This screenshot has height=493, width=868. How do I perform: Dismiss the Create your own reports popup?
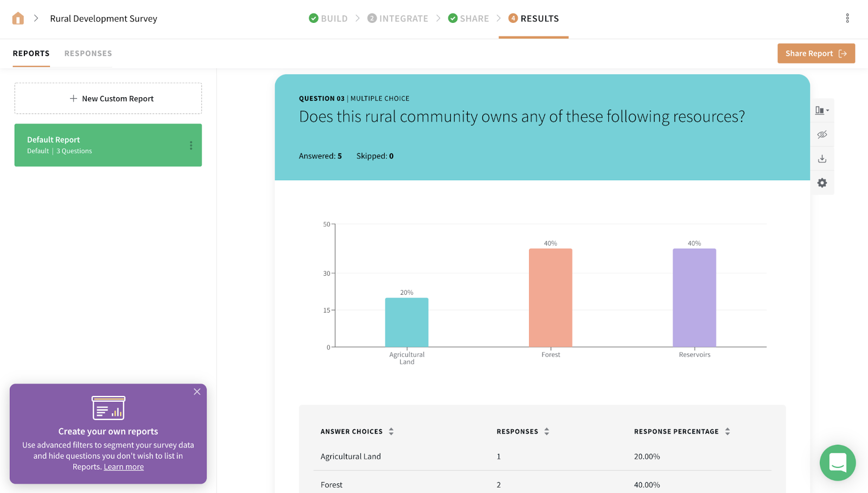pos(197,391)
